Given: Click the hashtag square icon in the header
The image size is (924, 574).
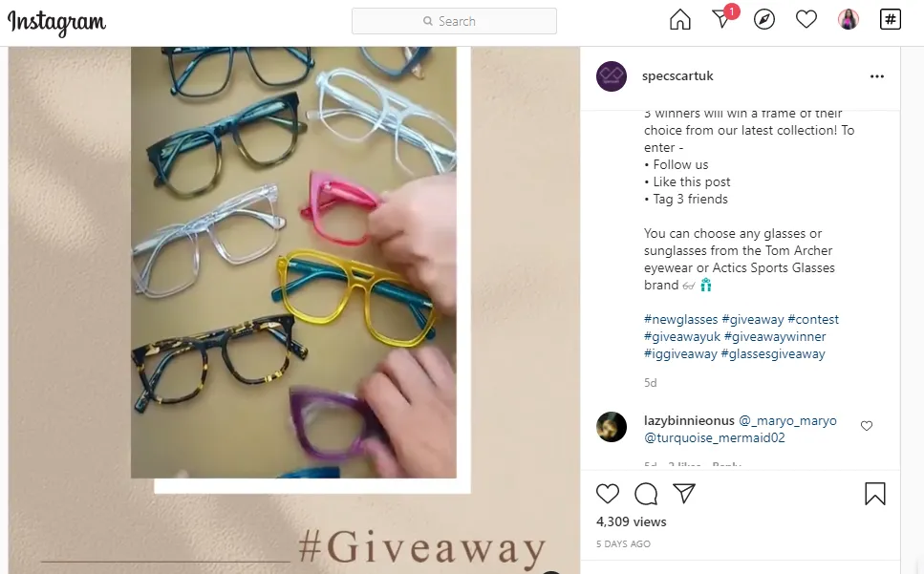Looking at the screenshot, I should (x=891, y=20).
